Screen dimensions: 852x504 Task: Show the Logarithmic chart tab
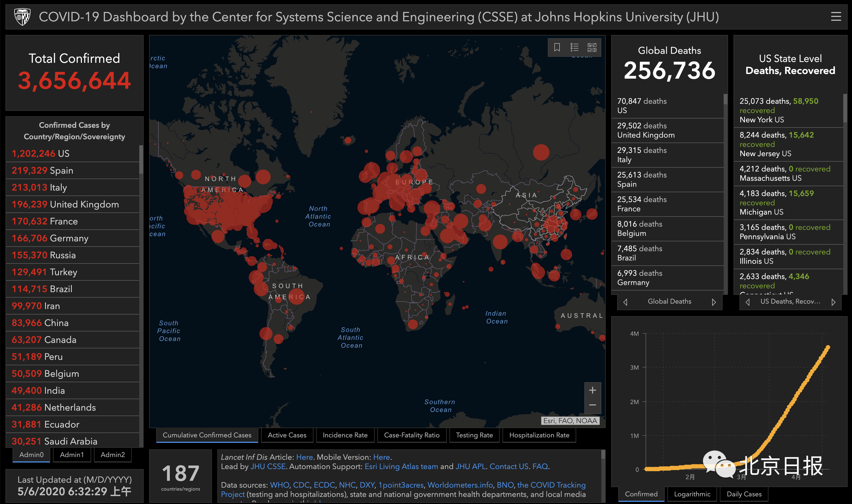click(x=692, y=494)
